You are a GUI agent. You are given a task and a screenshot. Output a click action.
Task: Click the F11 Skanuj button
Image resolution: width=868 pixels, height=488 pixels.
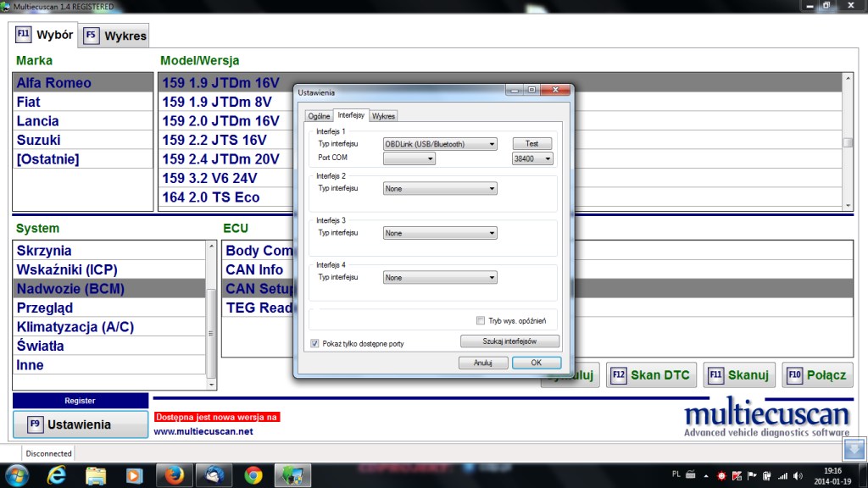(x=739, y=375)
